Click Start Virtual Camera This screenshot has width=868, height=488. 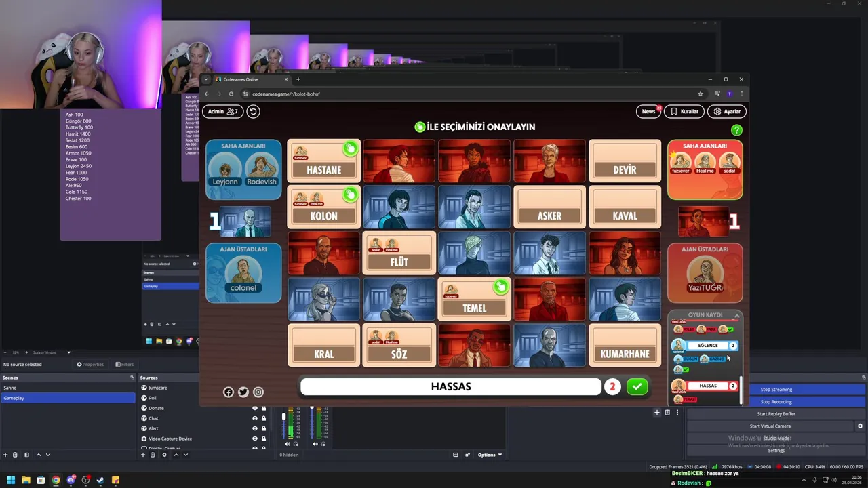(x=770, y=426)
